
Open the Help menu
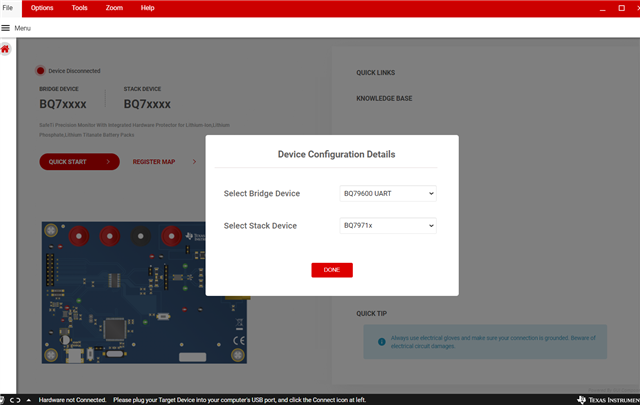pyautogui.click(x=147, y=8)
